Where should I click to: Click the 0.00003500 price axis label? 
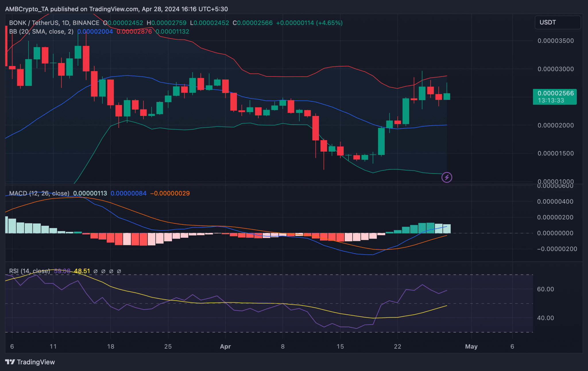click(556, 41)
